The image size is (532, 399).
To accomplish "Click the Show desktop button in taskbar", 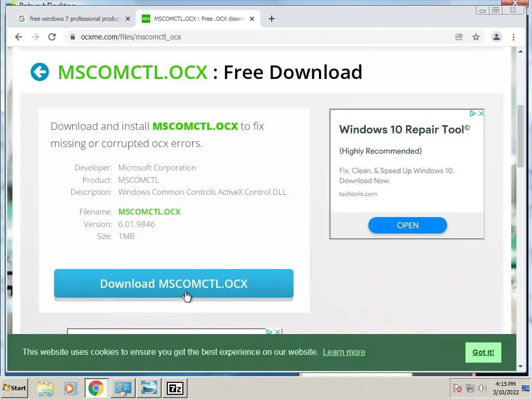I will [527, 388].
